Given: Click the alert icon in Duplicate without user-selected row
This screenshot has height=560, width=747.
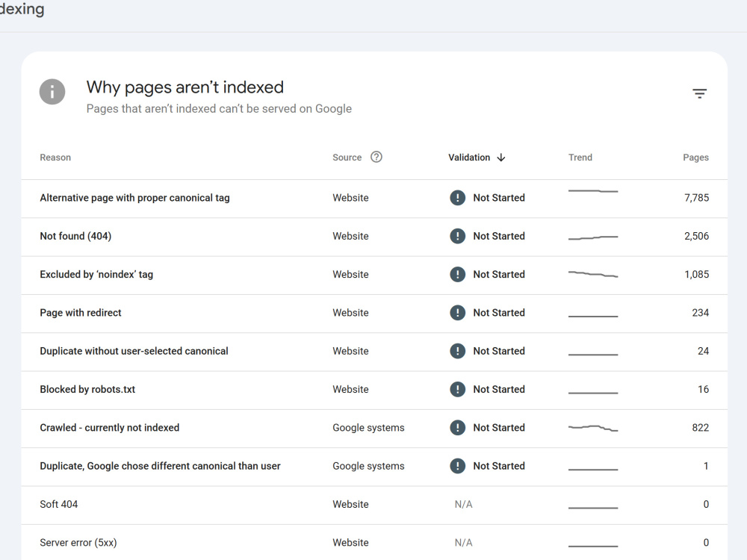Looking at the screenshot, I should click(x=457, y=351).
